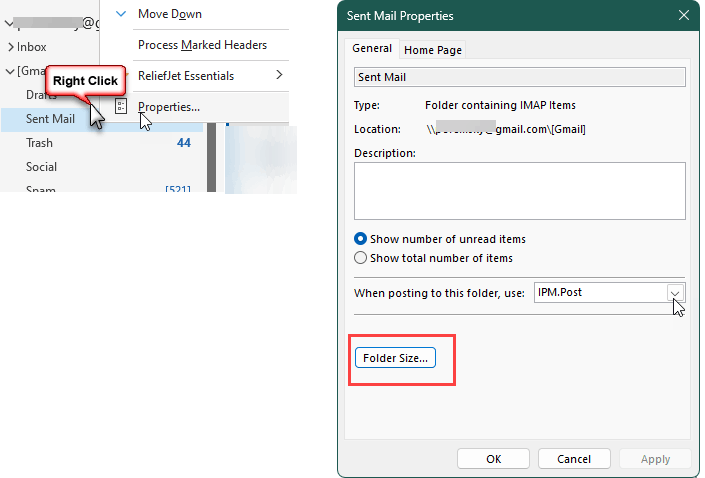
Task: Click inside the Description text box
Action: point(519,191)
